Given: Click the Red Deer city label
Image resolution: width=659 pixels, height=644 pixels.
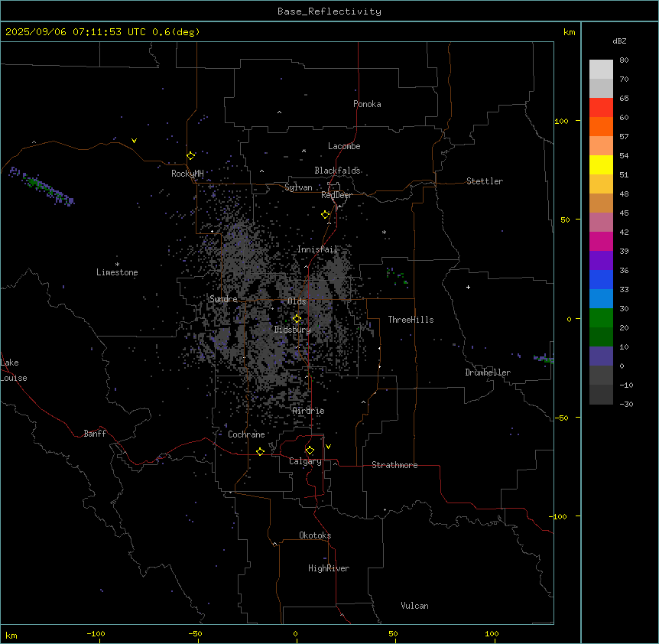Looking at the screenshot, I should 336,195.
